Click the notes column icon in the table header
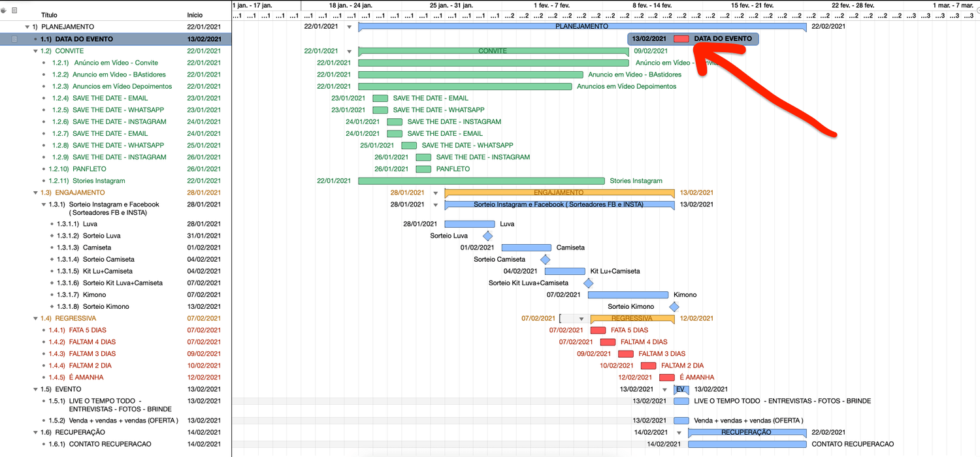Image resolution: width=980 pixels, height=457 pixels. (x=14, y=10)
